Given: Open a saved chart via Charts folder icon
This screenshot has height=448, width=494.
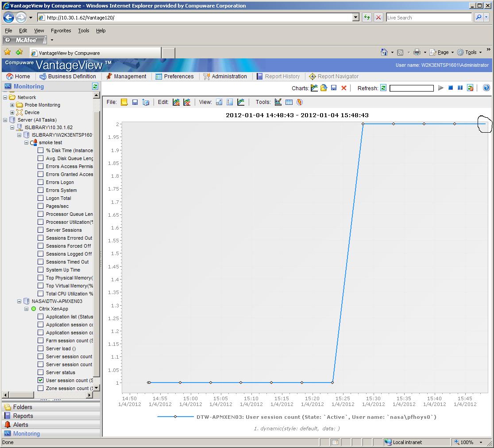Looking at the screenshot, I should point(324,88).
